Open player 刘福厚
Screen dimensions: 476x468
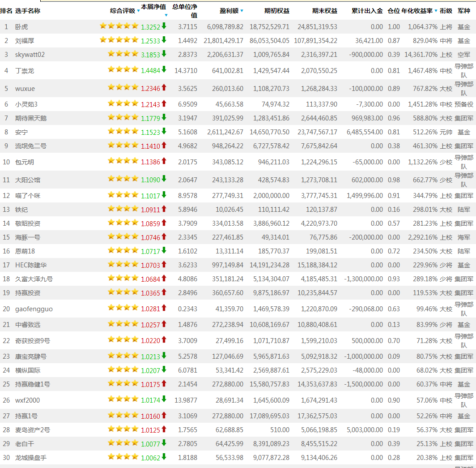point(25,41)
